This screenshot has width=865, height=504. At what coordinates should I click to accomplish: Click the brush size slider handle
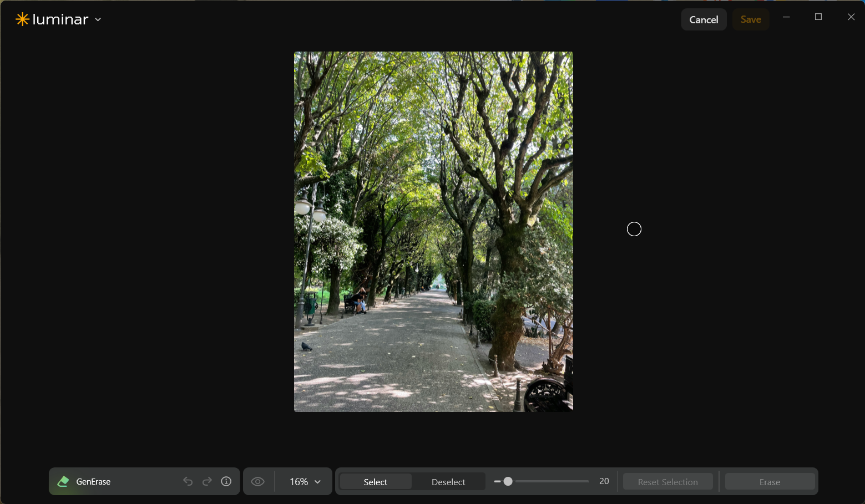[x=508, y=481]
